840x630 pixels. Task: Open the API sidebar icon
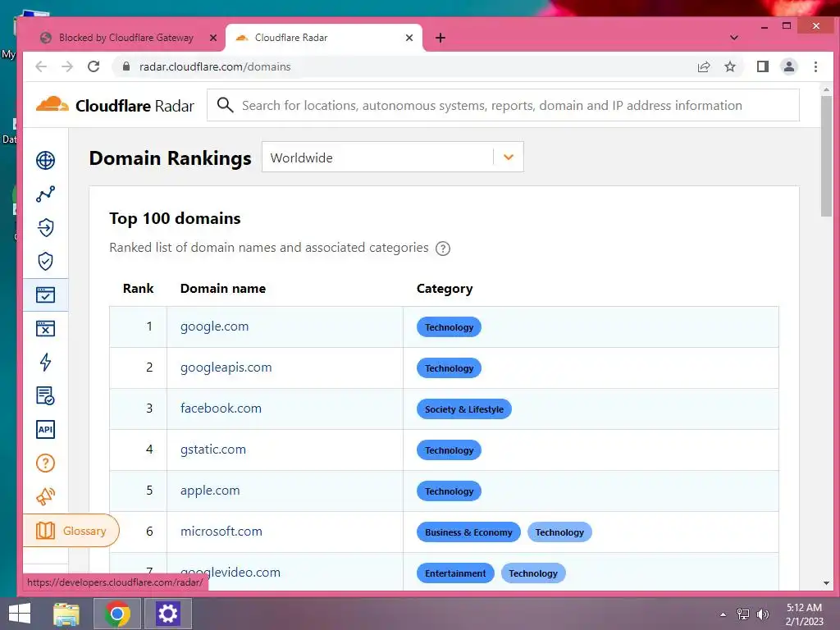click(46, 430)
